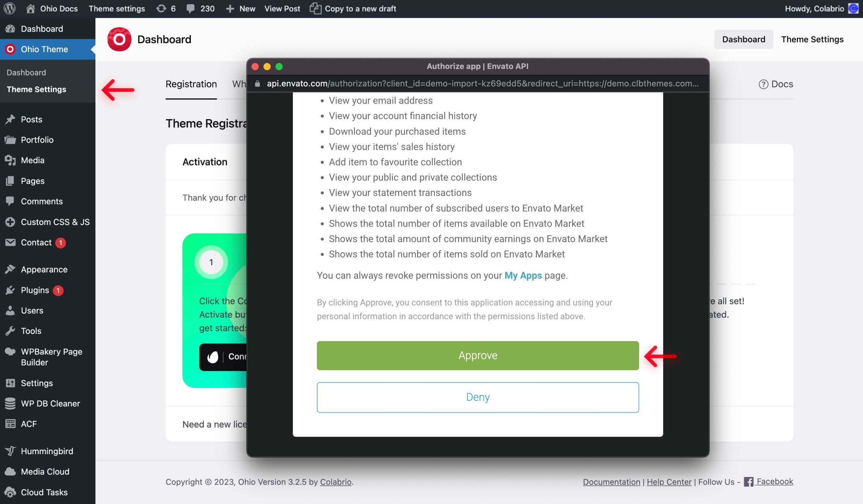Screen dimensions: 863x504
Task: Select the Registration tab
Action: click(x=191, y=84)
